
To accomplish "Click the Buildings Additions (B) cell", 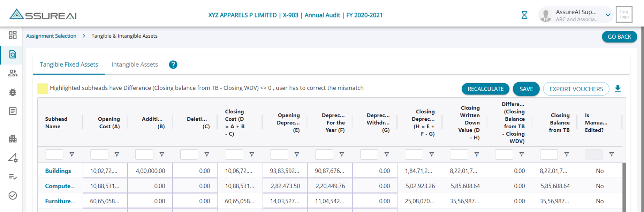I will [150, 171].
